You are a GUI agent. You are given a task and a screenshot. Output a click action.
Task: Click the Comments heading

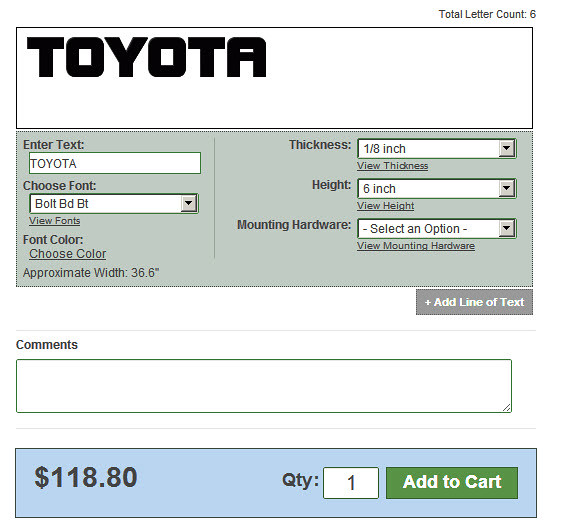[47, 344]
